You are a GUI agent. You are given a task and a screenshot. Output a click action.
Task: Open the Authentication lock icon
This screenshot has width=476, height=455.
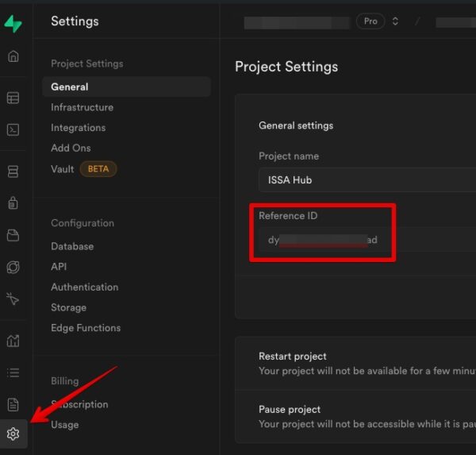click(13, 203)
